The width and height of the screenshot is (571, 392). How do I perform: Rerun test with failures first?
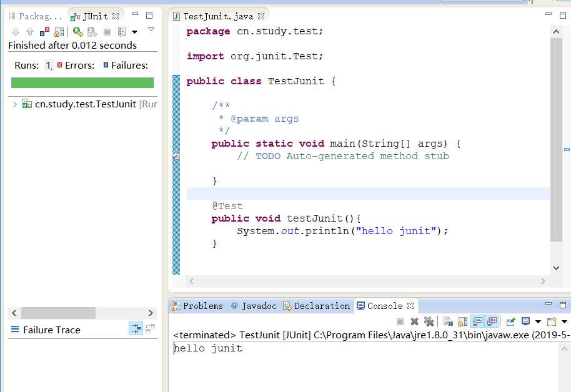click(92, 32)
